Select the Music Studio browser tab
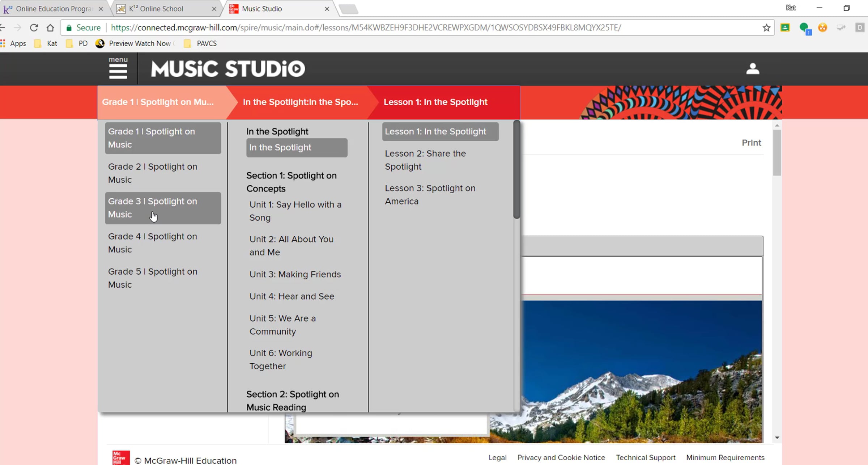Image resolution: width=868 pixels, height=465 pixels. click(278, 9)
